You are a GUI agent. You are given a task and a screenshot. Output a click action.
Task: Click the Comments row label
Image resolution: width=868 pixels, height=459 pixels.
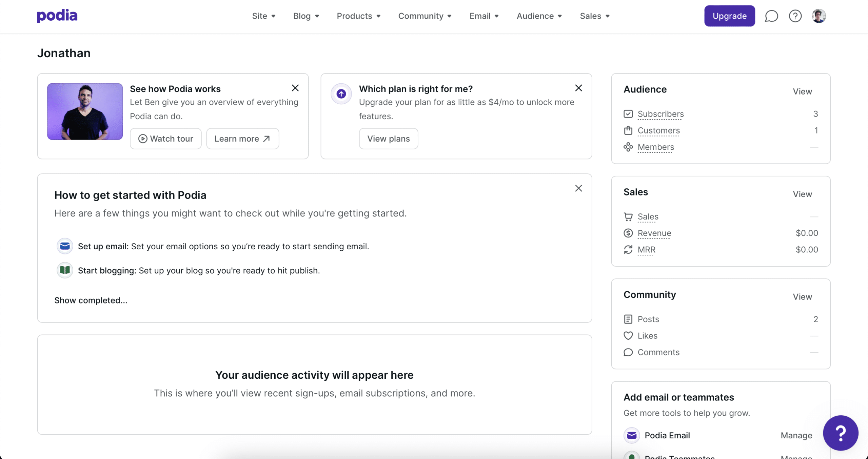(658, 352)
